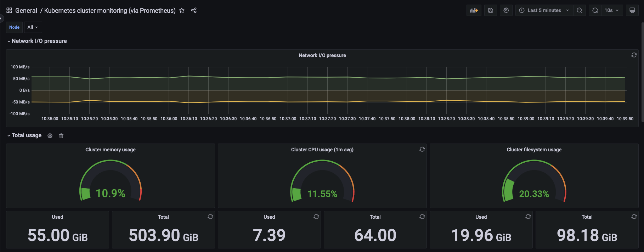This screenshot has height=252, width=644.
Task: Star this dashboard as a favorite
Action: [x=182, y=10]
